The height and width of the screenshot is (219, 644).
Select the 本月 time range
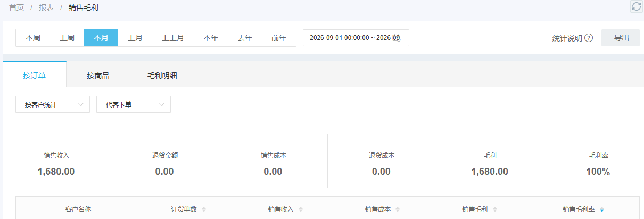click(101, 38)
